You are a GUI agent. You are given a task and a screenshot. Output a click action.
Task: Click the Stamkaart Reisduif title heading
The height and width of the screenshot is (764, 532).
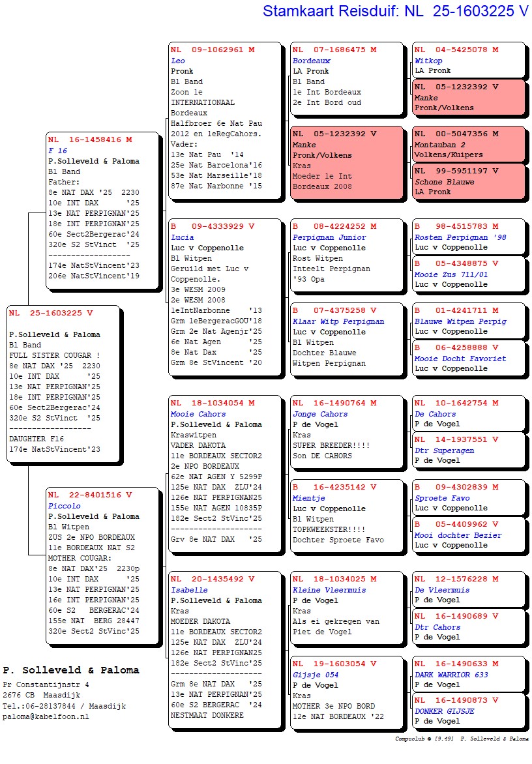395,11
